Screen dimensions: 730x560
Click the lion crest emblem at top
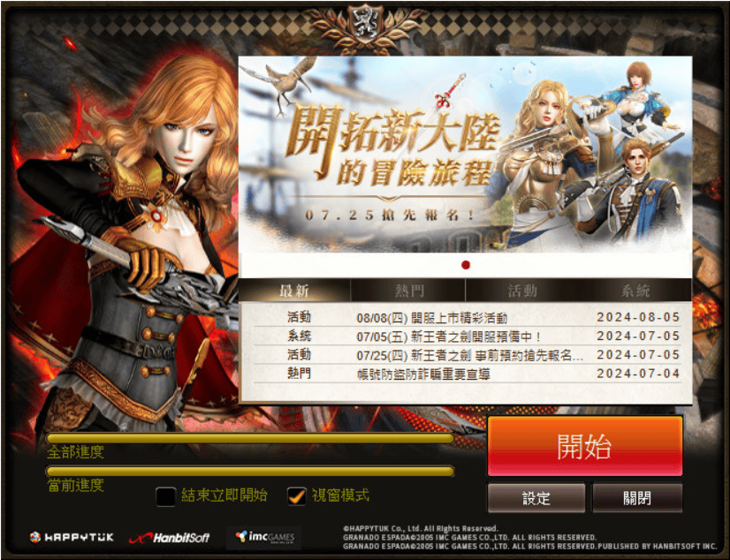pyautogui.click(x=365, y=23)
